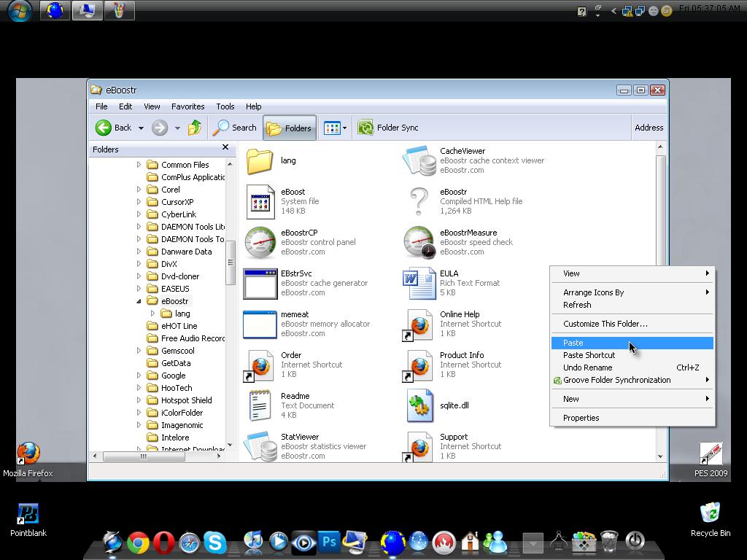Expand Groove Folder Synchronization submenu

point(632,380)
